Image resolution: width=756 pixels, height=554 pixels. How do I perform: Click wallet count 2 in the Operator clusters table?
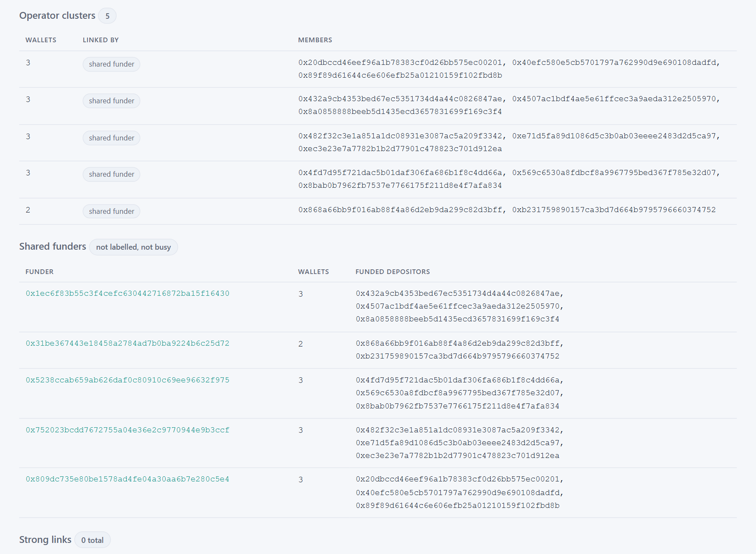click(28, 210)
